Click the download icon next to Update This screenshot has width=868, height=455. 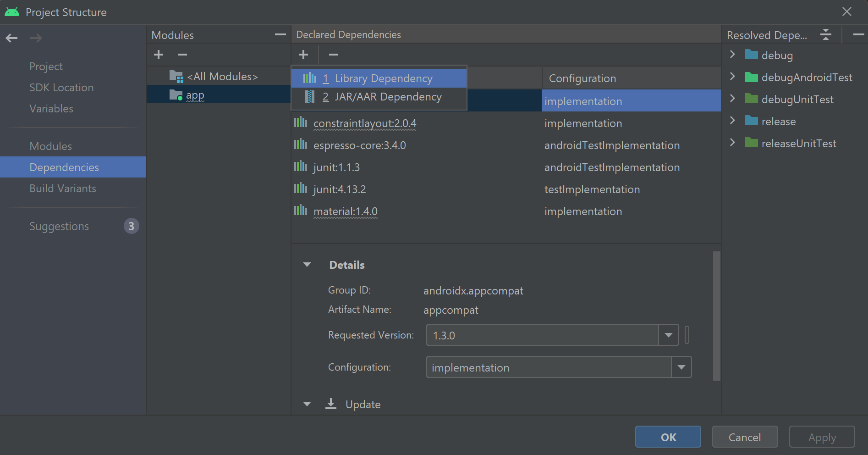click(x=331, y=404)
